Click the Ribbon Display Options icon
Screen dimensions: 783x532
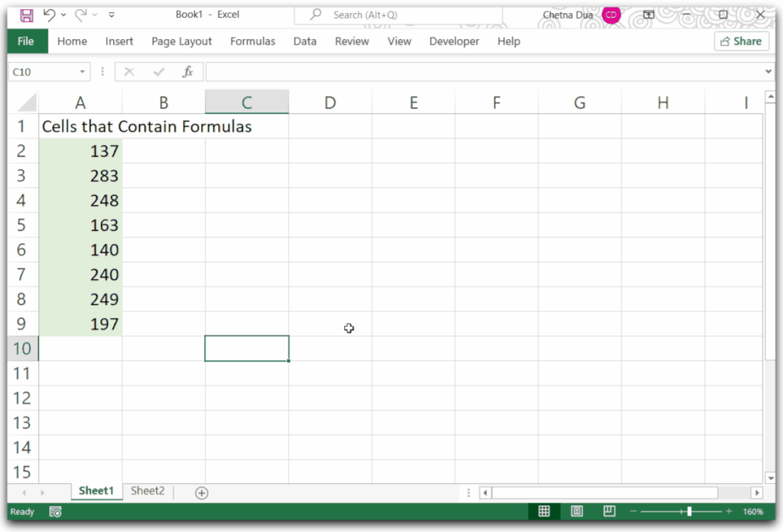(x=649, y=15)
